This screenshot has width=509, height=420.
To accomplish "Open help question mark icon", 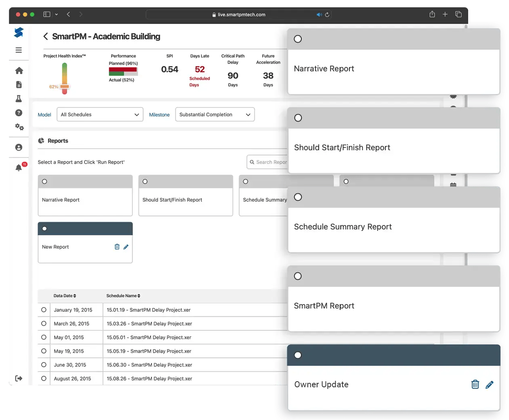I will pyautogui.click(x=19, y=113).
